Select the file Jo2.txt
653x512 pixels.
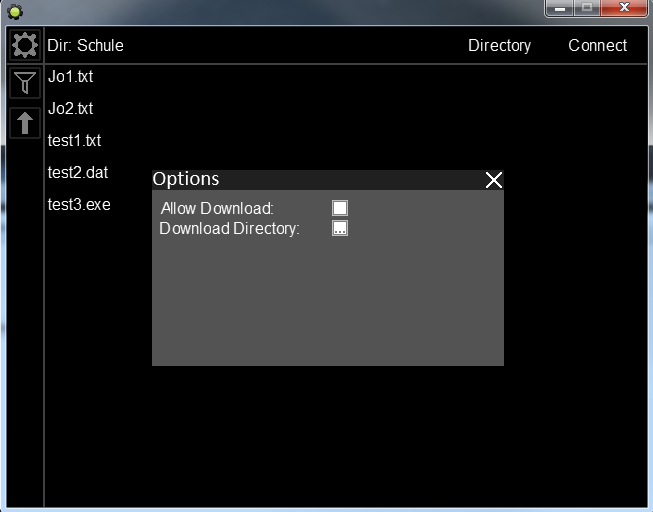70,108
